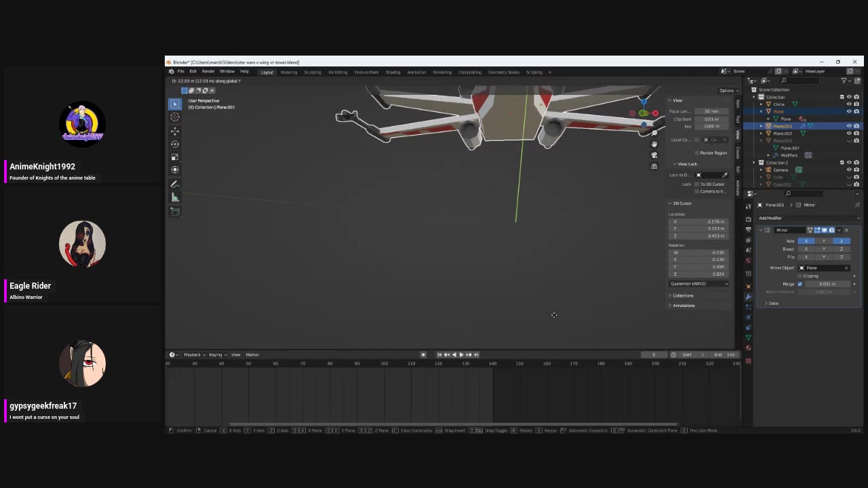This screenshot has height=488, width=868.
Task: Switch to the Sculpting workspace tab
Action: pyautogui.click(x=313, y=72)
